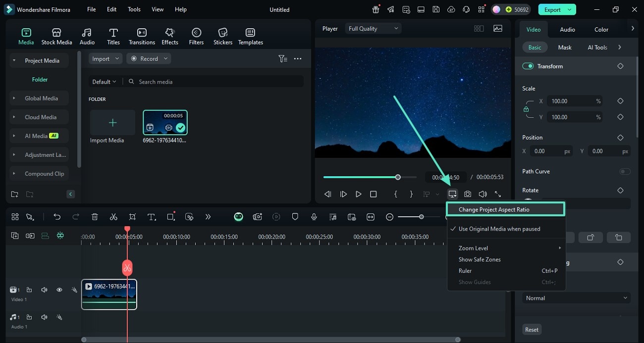Open the Stickers panel

click(222, 37)
